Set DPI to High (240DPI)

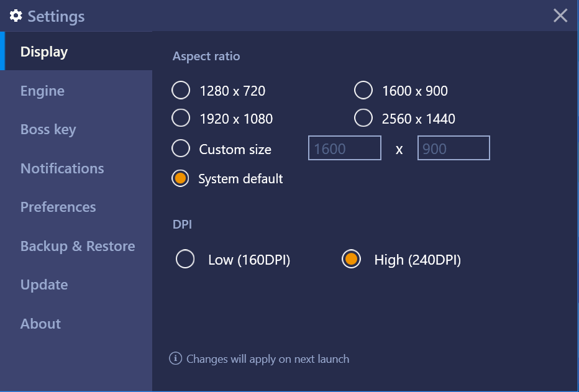click(x=351, y=259)
